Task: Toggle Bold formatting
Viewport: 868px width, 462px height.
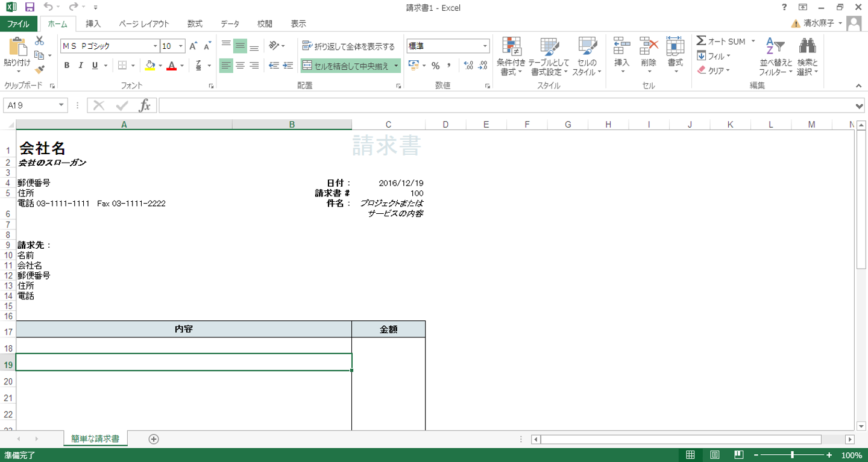Action: (67, 66)
